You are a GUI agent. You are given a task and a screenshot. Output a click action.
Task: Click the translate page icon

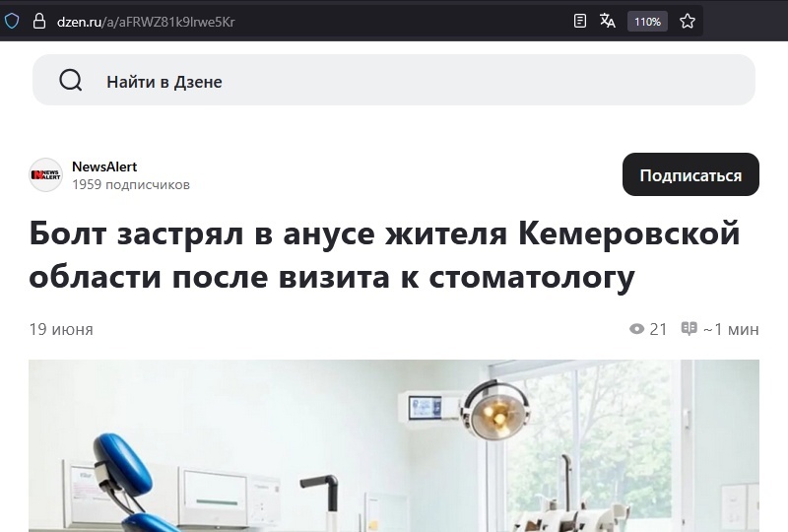pyautogui.click(x=607, y=21)
